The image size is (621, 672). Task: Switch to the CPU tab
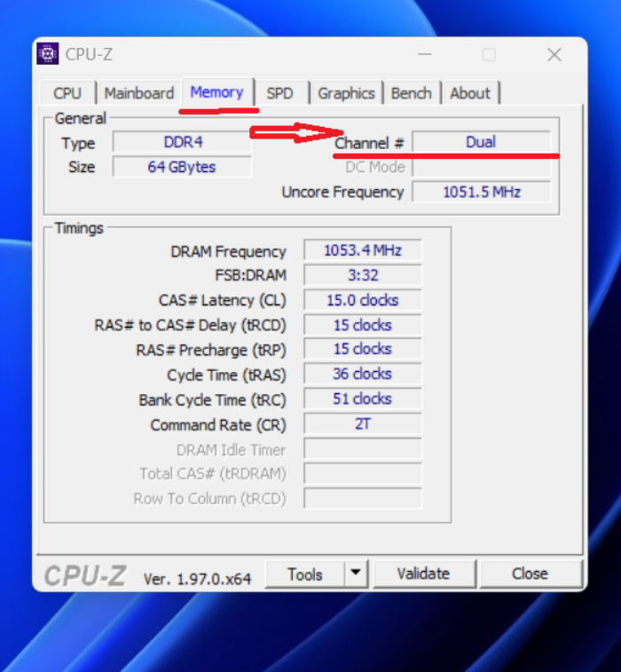point(67,93)
